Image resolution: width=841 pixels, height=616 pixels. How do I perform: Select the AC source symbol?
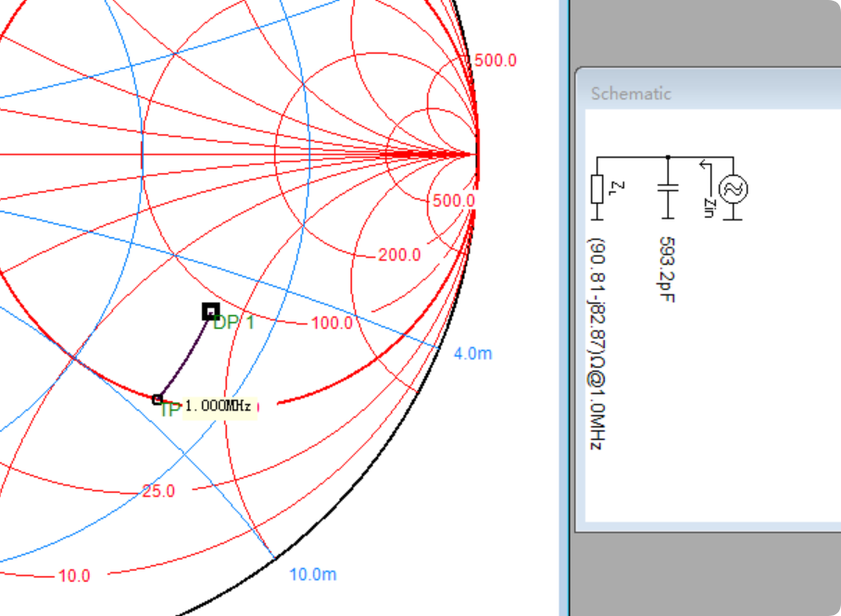[x=733, y=189]
